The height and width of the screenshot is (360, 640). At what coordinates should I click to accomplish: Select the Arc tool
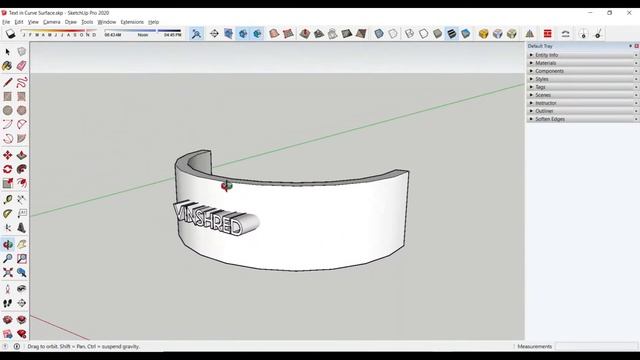(x=7, y=124)
